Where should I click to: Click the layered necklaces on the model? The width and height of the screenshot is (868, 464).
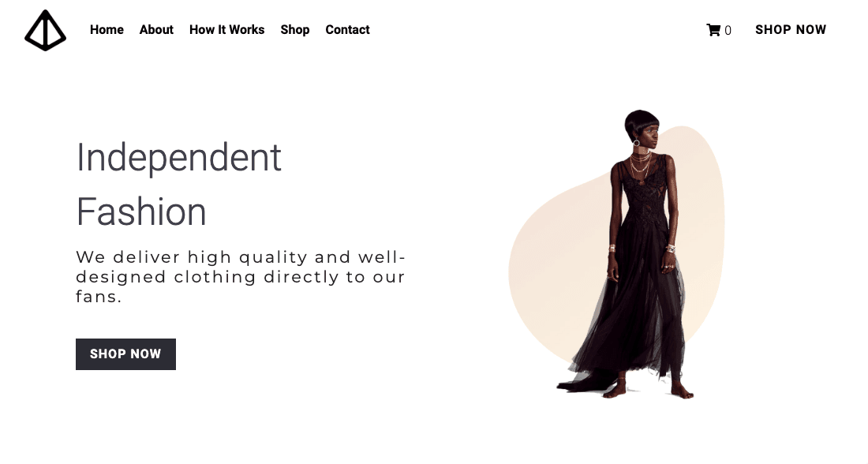[x=641, y=163]
